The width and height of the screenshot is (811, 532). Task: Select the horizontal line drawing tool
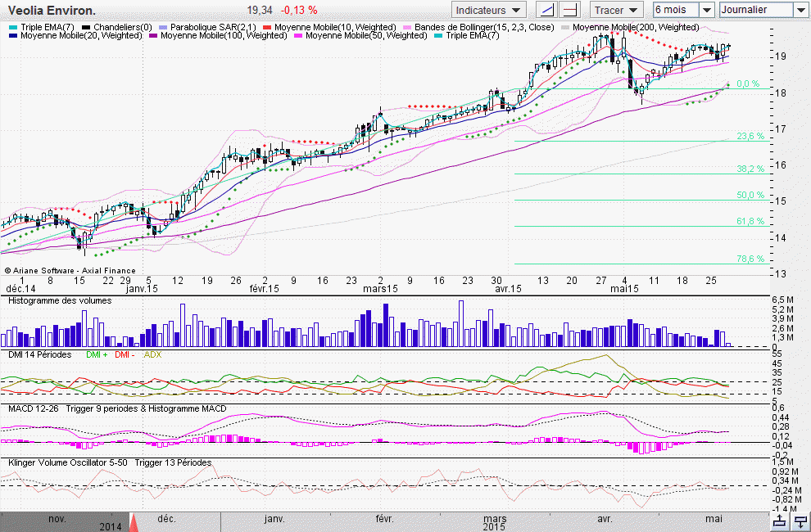point(570,10)
